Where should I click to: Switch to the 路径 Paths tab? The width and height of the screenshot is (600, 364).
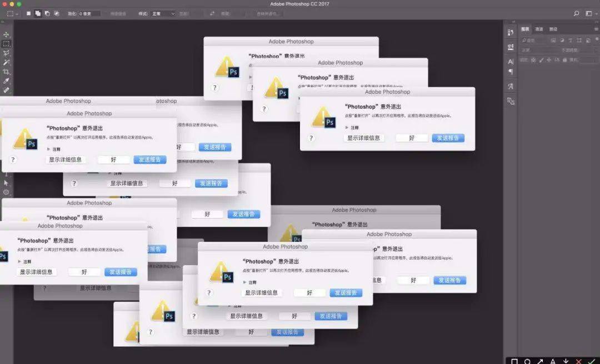coord(553,29)
